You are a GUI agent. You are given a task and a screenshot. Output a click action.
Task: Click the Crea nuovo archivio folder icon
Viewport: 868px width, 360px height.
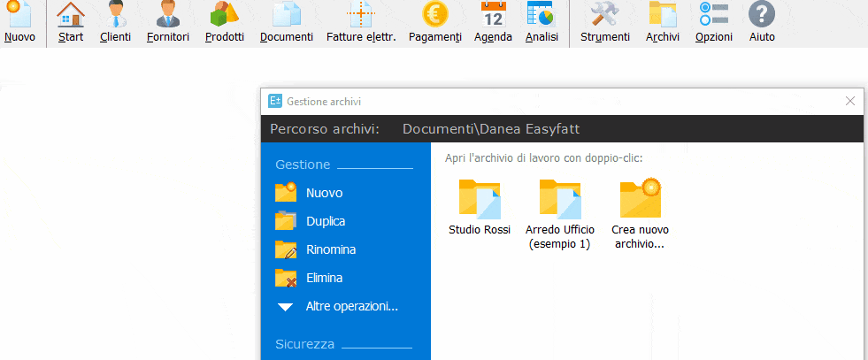641,198
